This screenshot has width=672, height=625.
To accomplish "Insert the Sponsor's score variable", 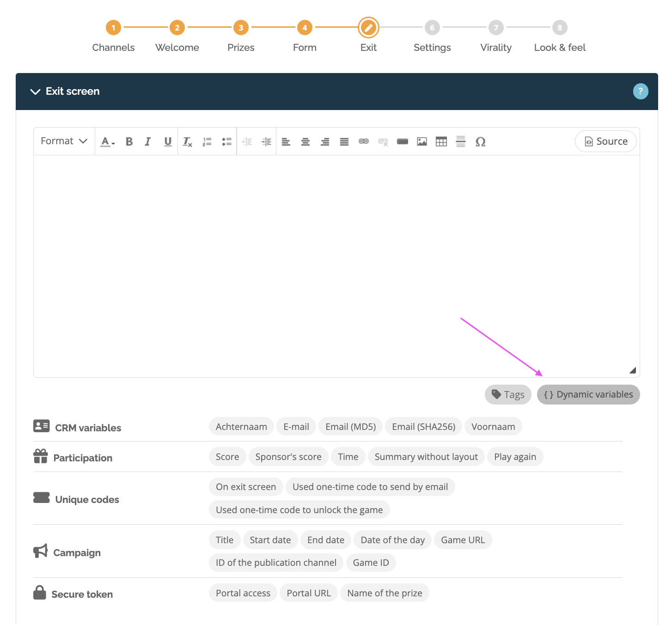I will pyautogui.click(x=288, y=456).
